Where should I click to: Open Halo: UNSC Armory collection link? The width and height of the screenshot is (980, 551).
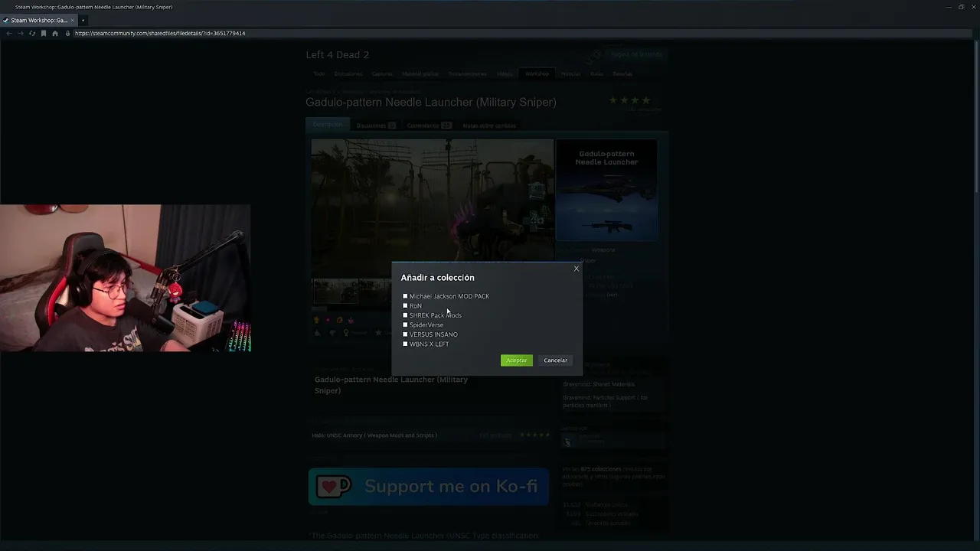(374, 435)
